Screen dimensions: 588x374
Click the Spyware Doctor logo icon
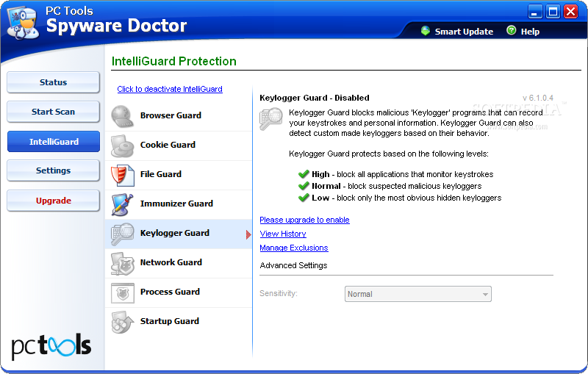pos(23,24)
